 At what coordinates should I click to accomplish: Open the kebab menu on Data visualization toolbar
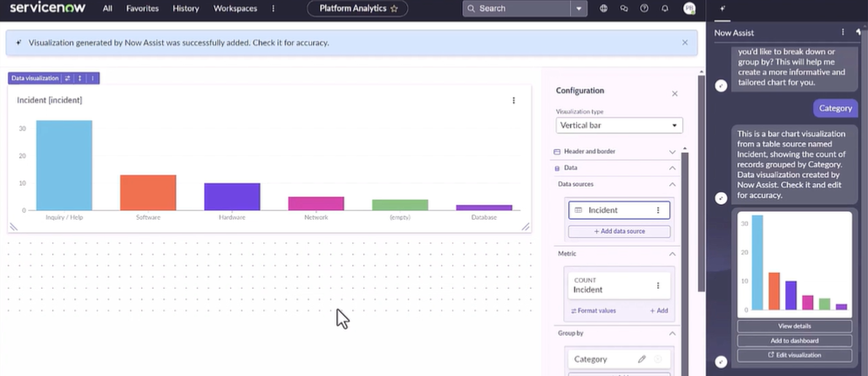[92, 79]
